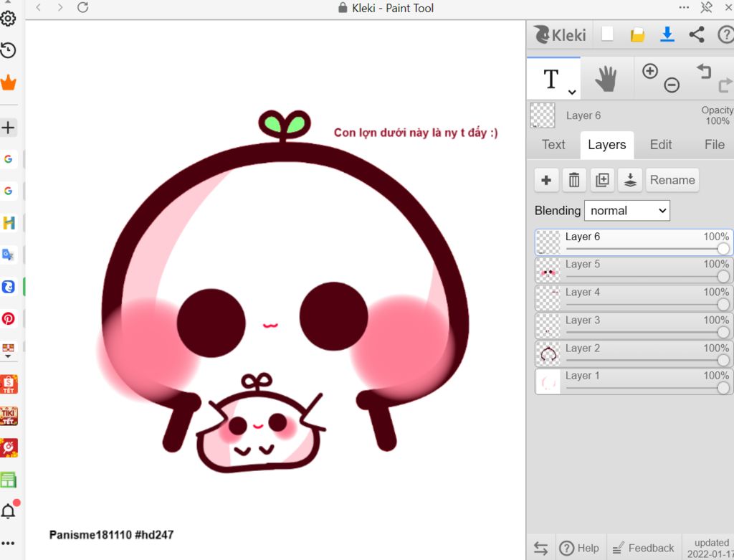Reload the Kleki page

pyautogui.click(x=83, y=7)
